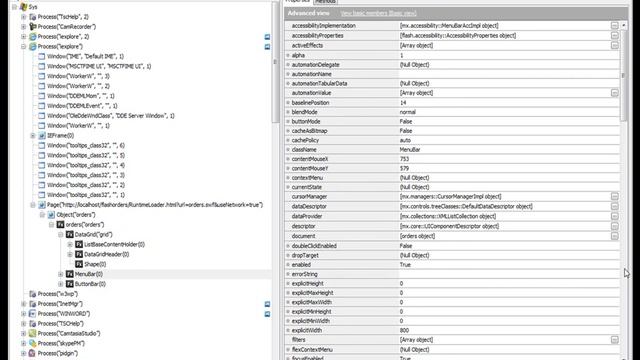Collapse the Sys root node
This screenshot has width=640, height=360.
[14, 7]
